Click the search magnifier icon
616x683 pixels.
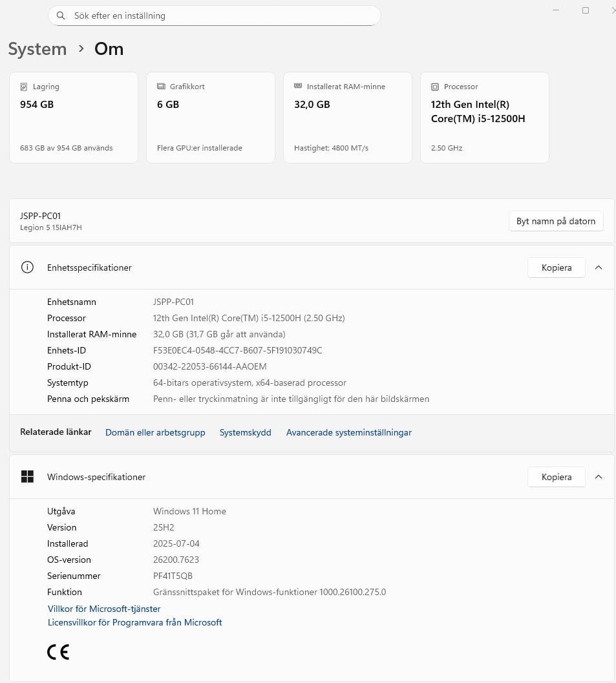point(61,16)
